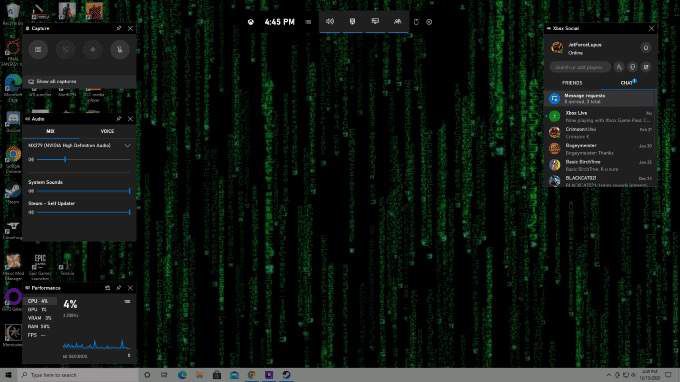The width and height of the screenshot is (680, 382).
Task: Switch to the FRIENDS tab
Action: [572, 83]
